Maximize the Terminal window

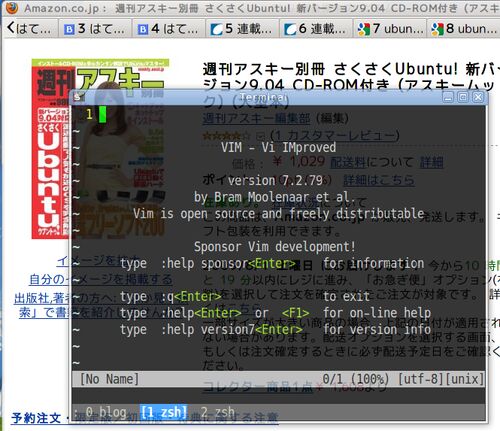pyautogui.click(x=463, y=97)
